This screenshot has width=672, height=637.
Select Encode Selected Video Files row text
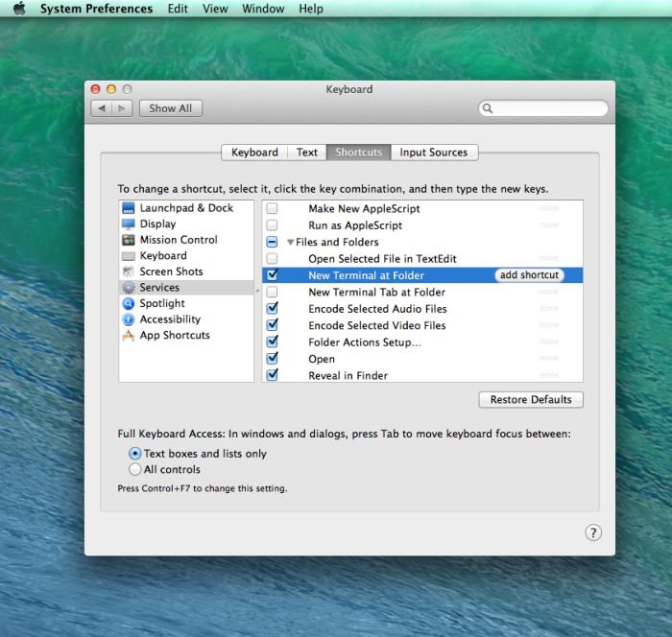point(376,325)
